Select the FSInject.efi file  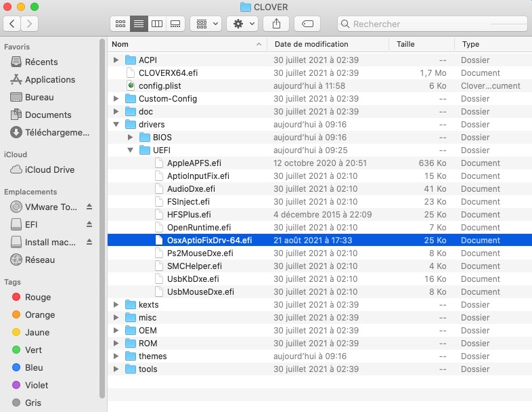pos(319,202)
